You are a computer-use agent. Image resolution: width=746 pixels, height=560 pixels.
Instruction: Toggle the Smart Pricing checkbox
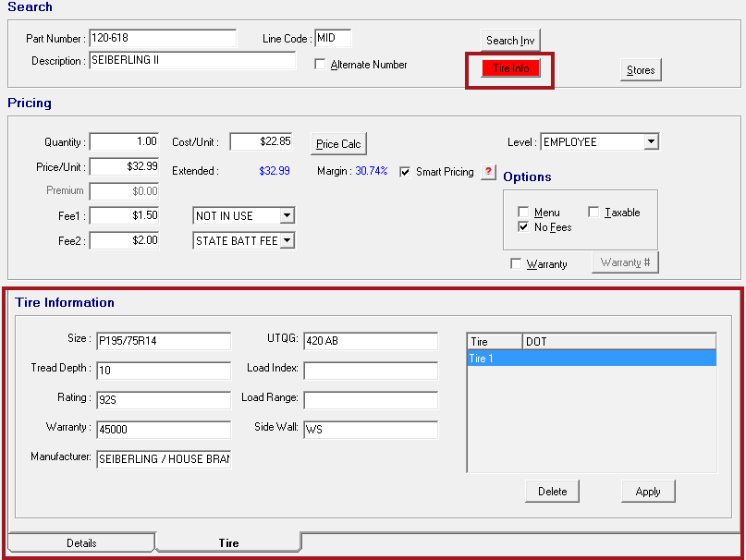point(404,171)
